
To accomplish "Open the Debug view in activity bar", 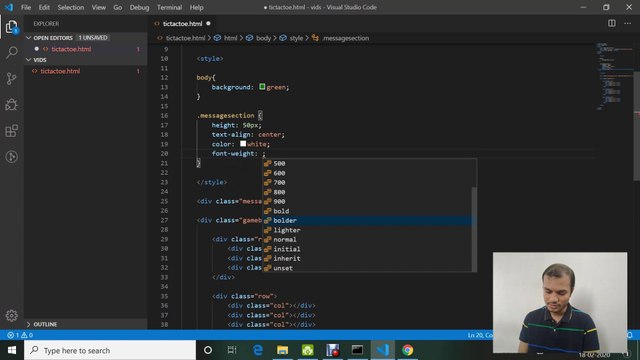I will pos(11,104).
